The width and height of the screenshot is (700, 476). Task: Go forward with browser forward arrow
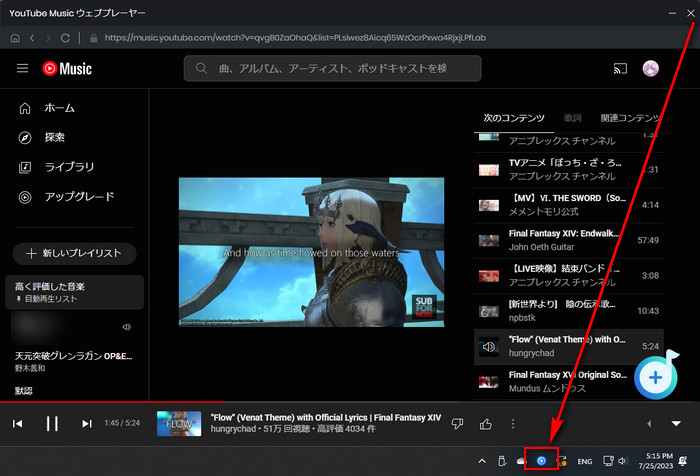coord(48,38)
